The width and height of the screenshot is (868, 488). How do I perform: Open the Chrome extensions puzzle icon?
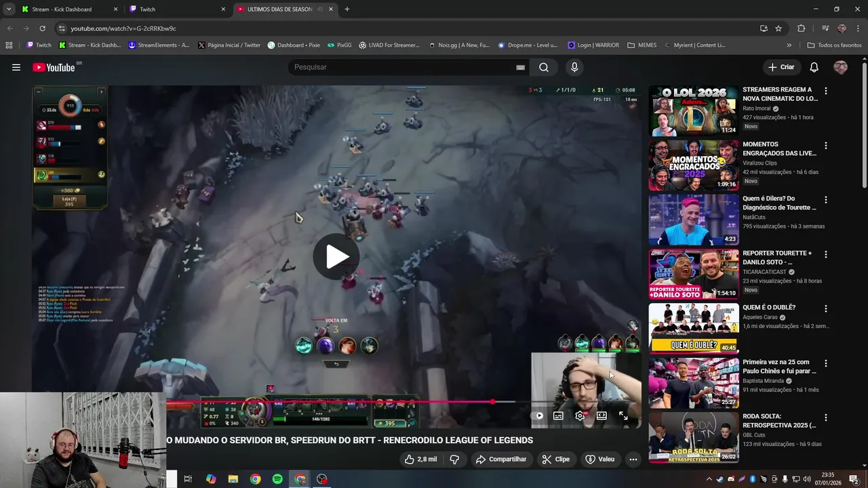coord(802,28)
